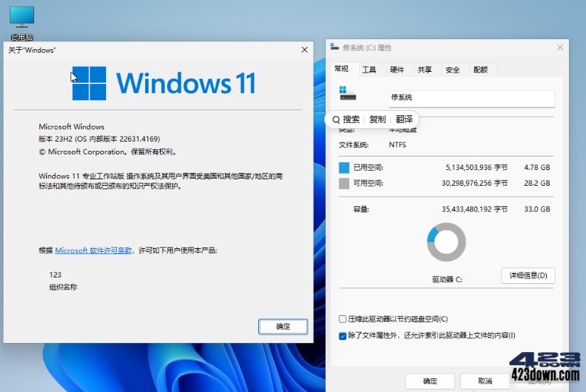Open the 共享 tab
Viewport: 586px width, 392px height.
425,70
